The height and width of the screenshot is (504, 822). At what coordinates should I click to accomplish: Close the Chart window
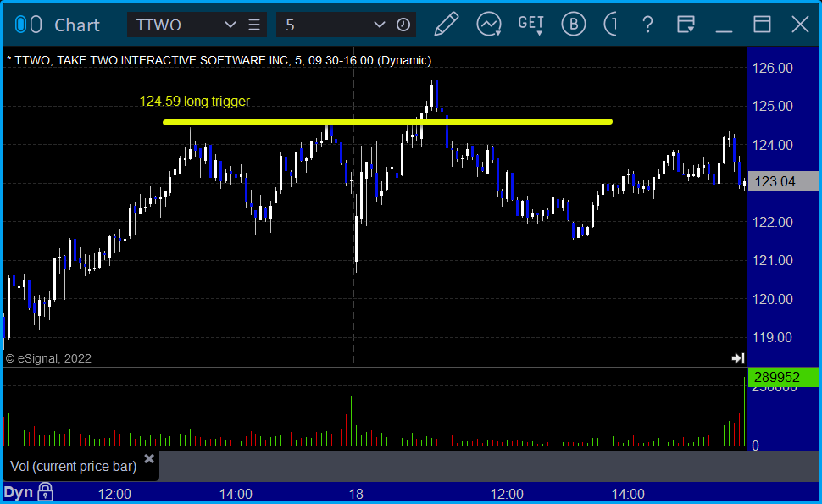801,25
